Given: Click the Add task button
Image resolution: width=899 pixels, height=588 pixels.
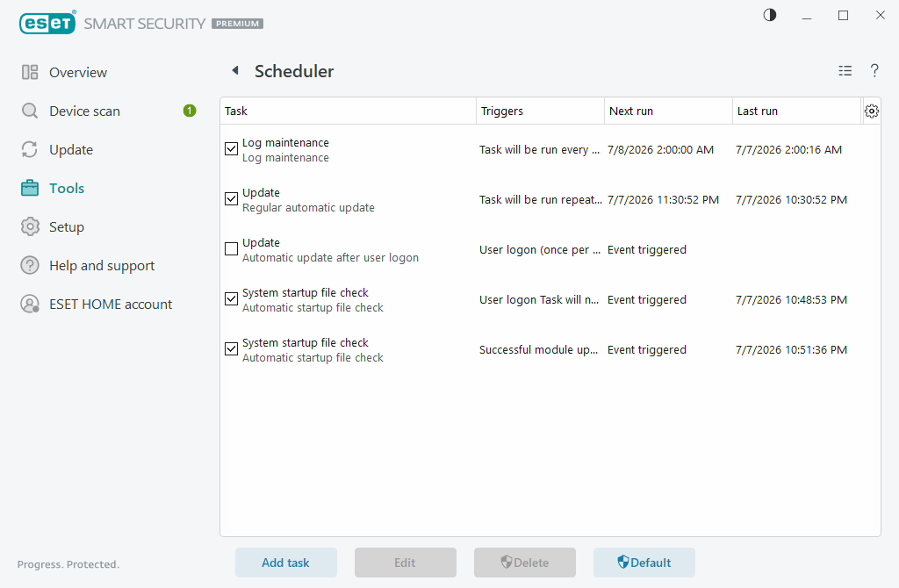Looking at the screenshot, I should 286,563.
